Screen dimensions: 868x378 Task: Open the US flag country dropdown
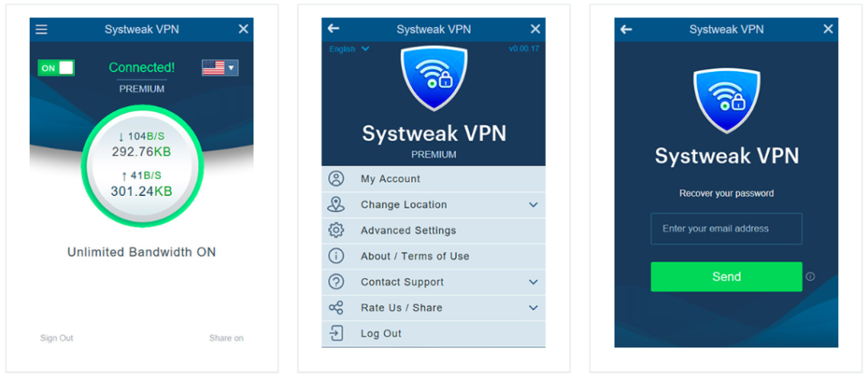click(x=220, y=68)
